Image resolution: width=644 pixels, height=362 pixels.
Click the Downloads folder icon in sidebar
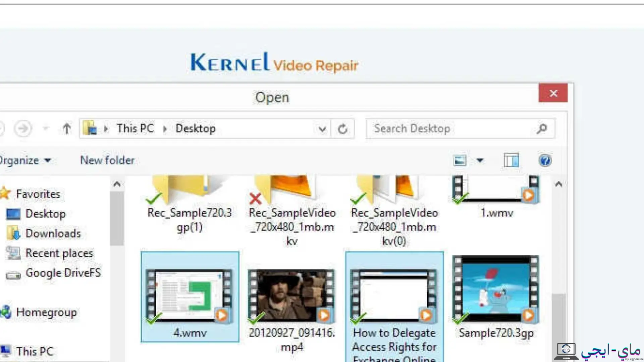click(13, 233)
